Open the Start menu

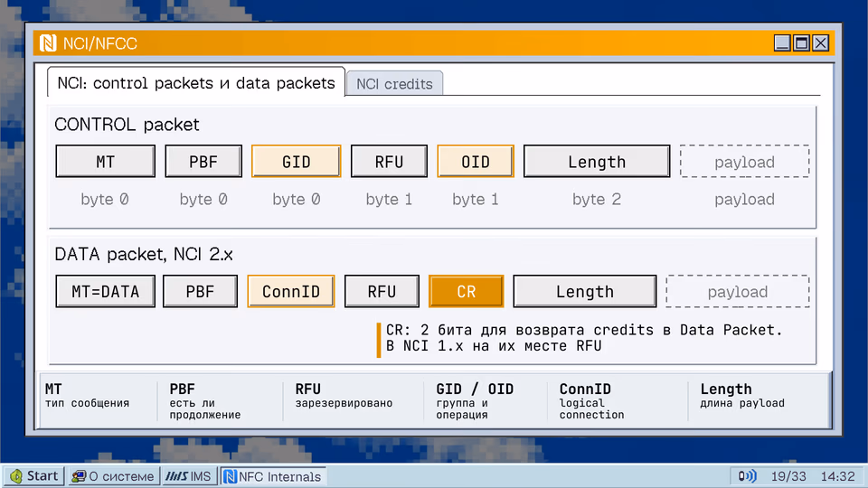click(34, 476)
